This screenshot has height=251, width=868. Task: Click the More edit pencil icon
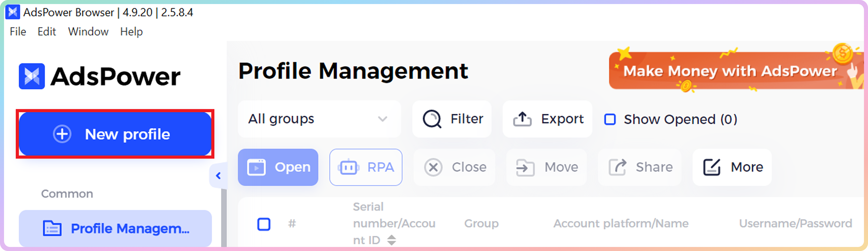(x=711, y=167)
